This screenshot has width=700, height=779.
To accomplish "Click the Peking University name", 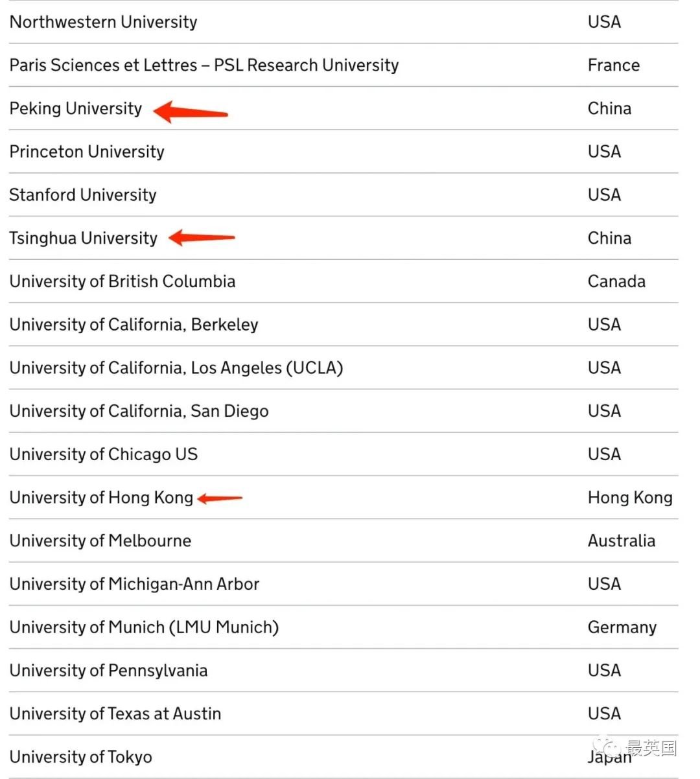I will [x=76, y=109].
